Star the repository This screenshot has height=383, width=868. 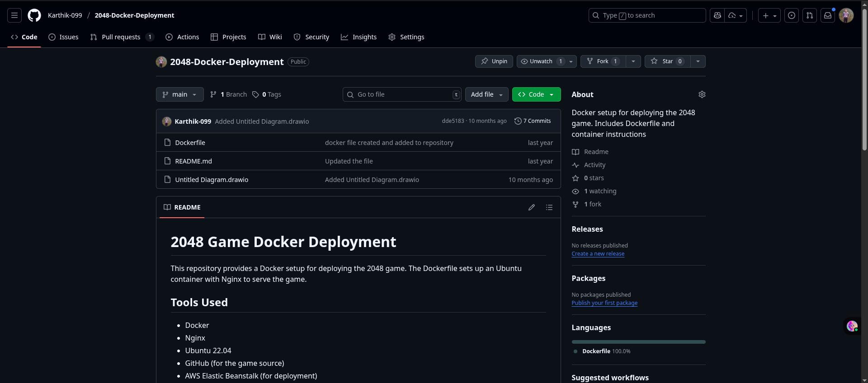pyautogui.click(x=667, y=61)
